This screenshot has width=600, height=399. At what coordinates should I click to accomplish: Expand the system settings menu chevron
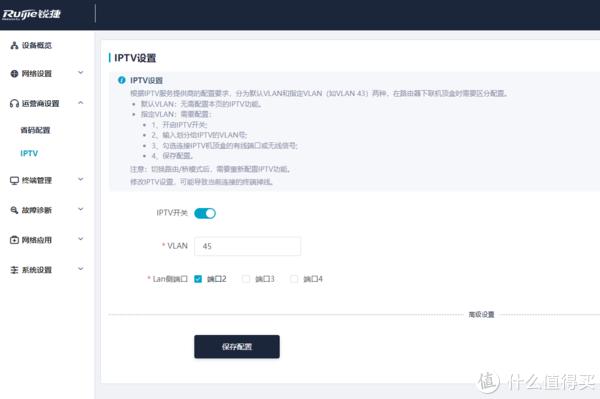point(81,269)
